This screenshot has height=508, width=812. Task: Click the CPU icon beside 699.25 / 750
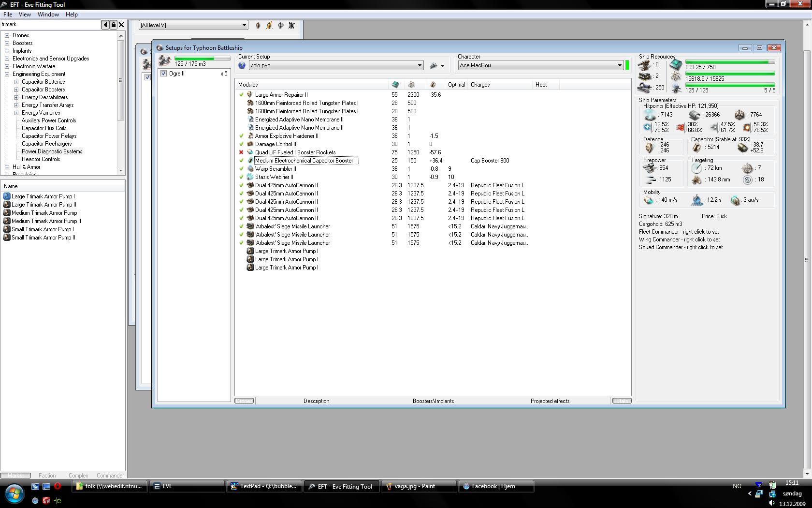click(x=676, y=64)
